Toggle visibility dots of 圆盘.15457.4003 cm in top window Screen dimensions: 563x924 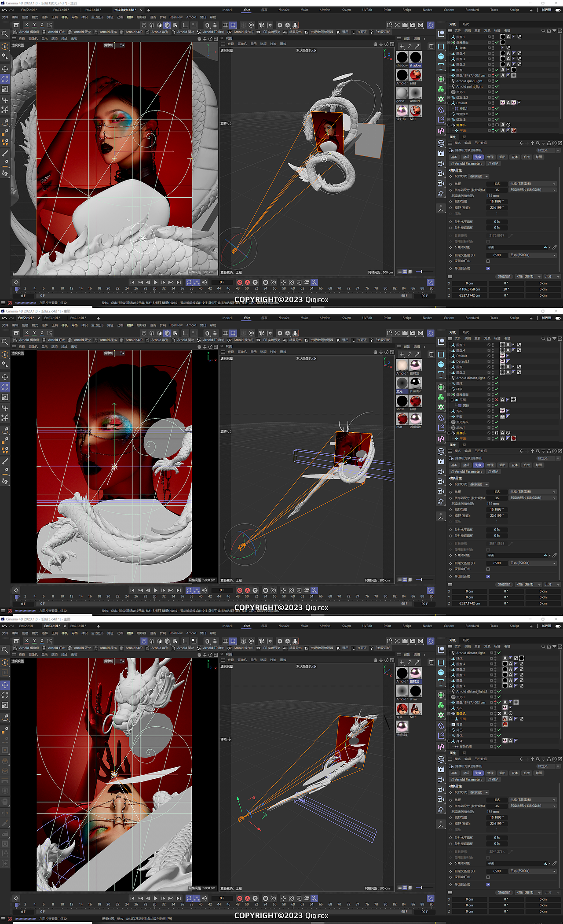[x=493, y=75]
